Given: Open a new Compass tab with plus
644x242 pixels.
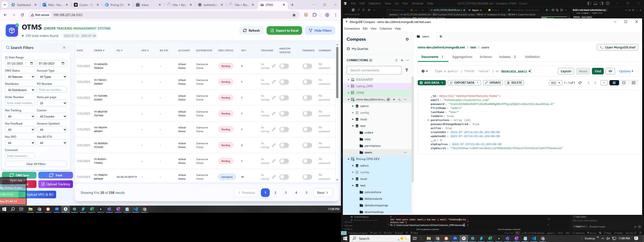Looking at the screenshot, I should click(441, 36).
